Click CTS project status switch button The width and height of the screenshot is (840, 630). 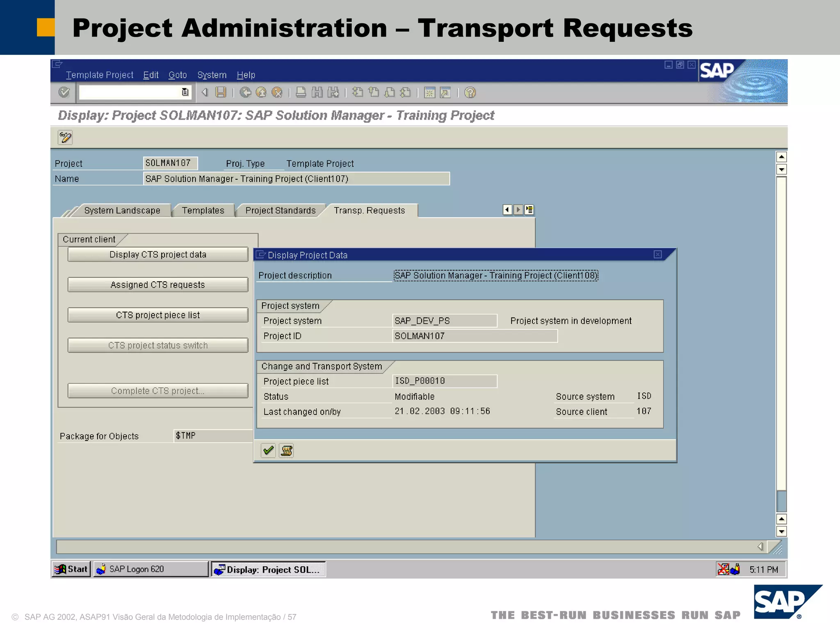coord(158,345)
